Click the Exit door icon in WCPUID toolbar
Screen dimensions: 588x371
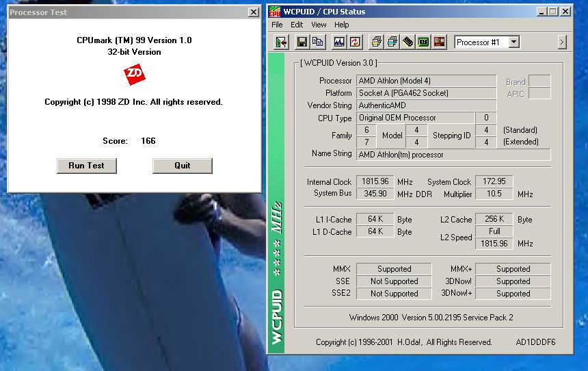point(281,42)
